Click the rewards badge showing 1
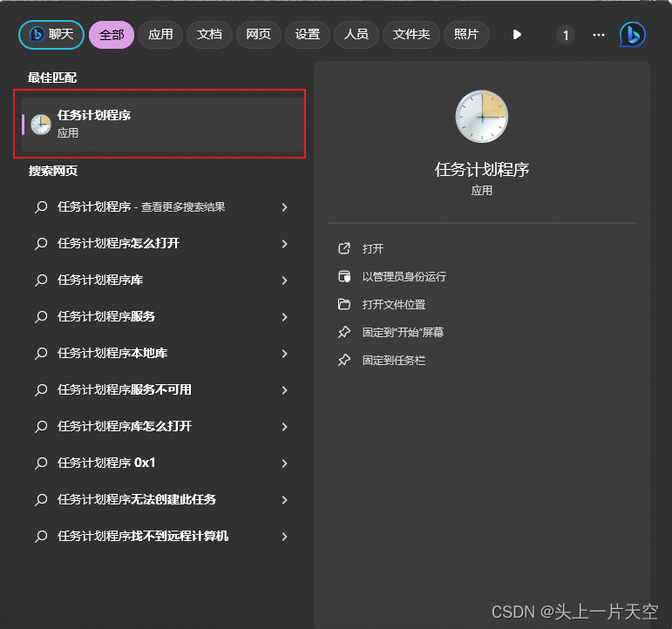 [566, 35]
